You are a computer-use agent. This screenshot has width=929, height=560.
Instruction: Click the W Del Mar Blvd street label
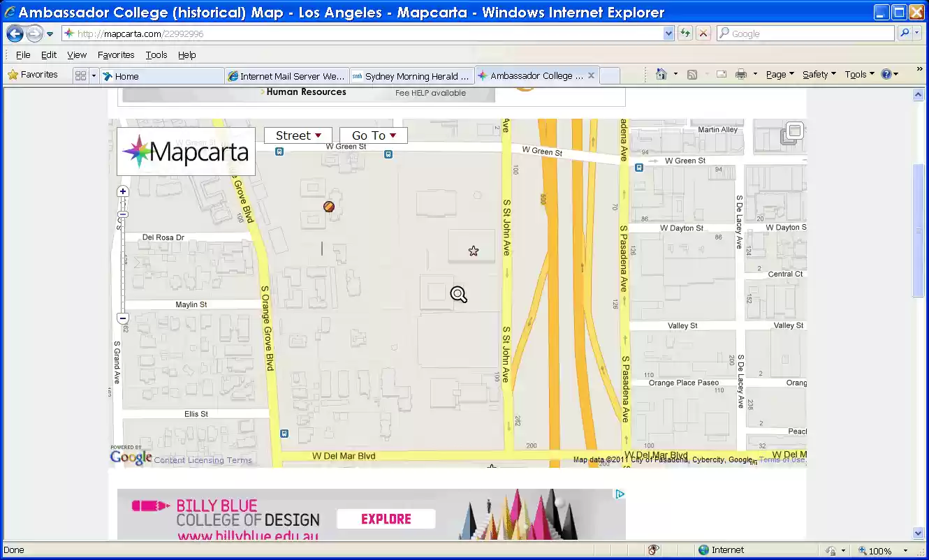tap(344, 456)
